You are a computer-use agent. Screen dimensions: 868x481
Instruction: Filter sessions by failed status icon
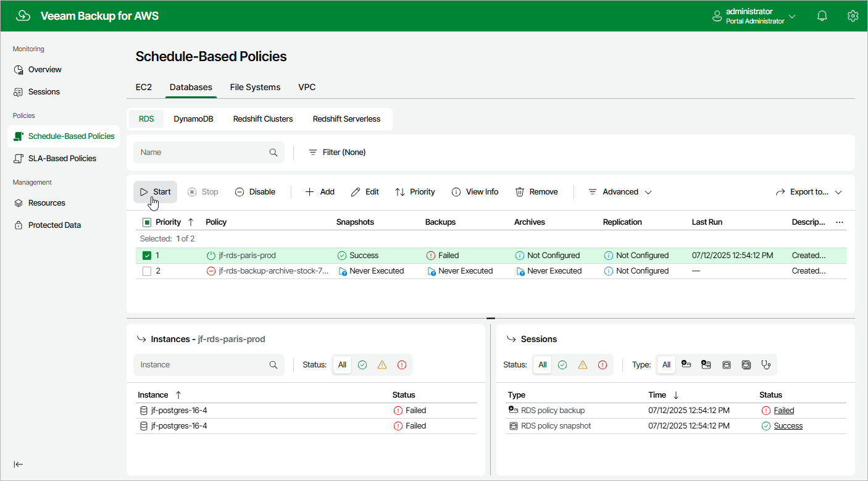(x=603, y=365)
